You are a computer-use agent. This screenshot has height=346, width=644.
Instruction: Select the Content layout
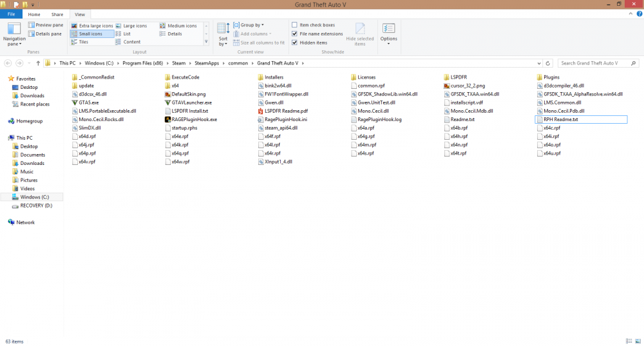(x=128, y=42)
